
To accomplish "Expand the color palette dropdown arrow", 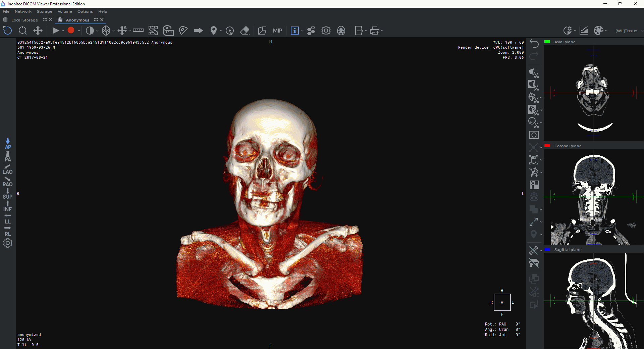I will point(606,31).
